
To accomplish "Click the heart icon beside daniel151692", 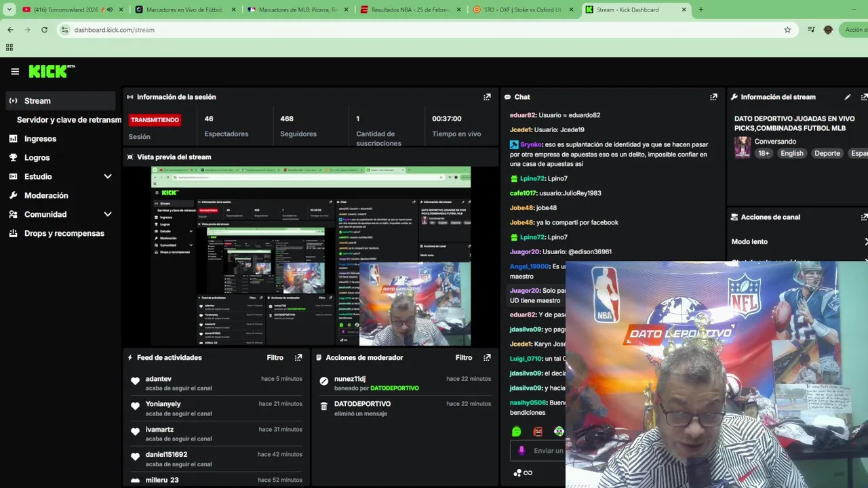I will click(x=135, y=457).
